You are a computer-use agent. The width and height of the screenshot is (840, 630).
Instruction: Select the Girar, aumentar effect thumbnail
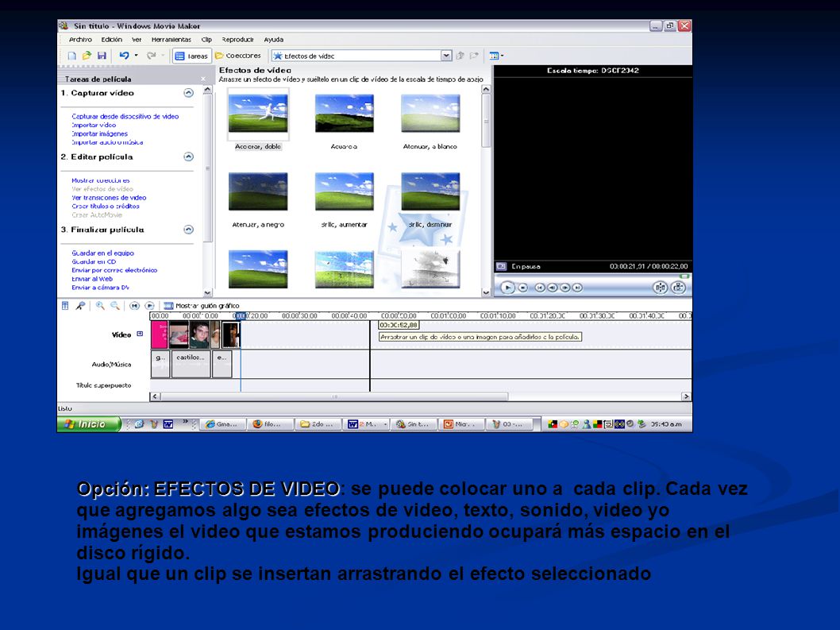coord(344,191)
